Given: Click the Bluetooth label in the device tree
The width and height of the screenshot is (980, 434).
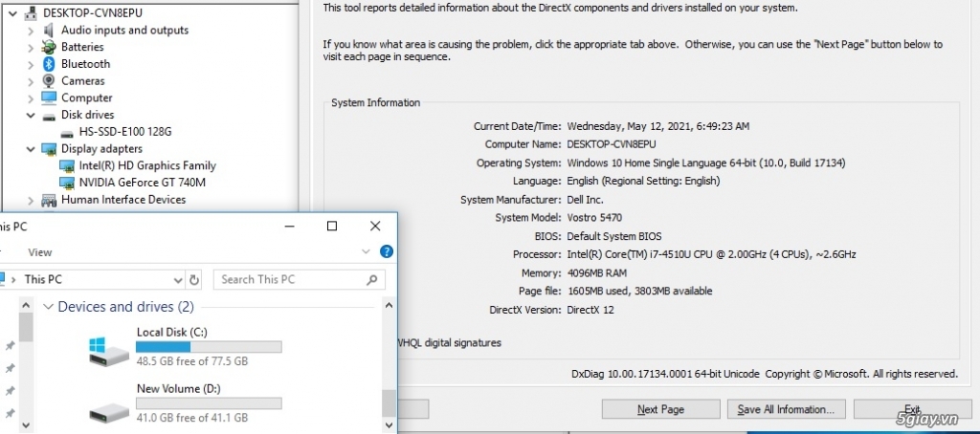Looking at the screenshot, I should [85, 64].
